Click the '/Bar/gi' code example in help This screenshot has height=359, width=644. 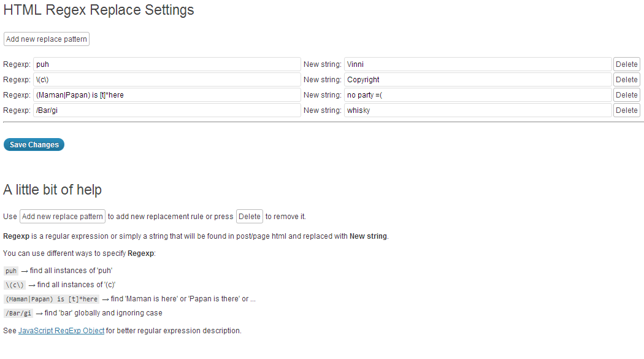[x=18, y=314]
